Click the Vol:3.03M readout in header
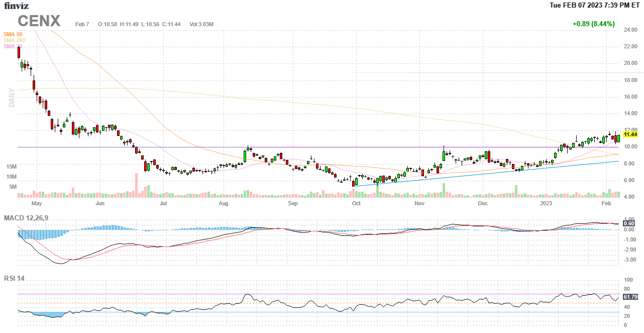Image resolution: width=644 pixels, height=333 pixels. pos(201,24)
